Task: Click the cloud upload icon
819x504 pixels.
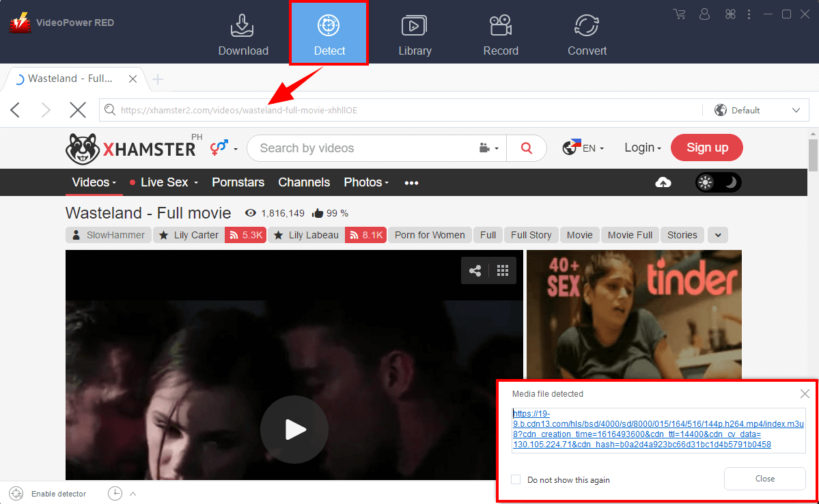Action: 663,182
